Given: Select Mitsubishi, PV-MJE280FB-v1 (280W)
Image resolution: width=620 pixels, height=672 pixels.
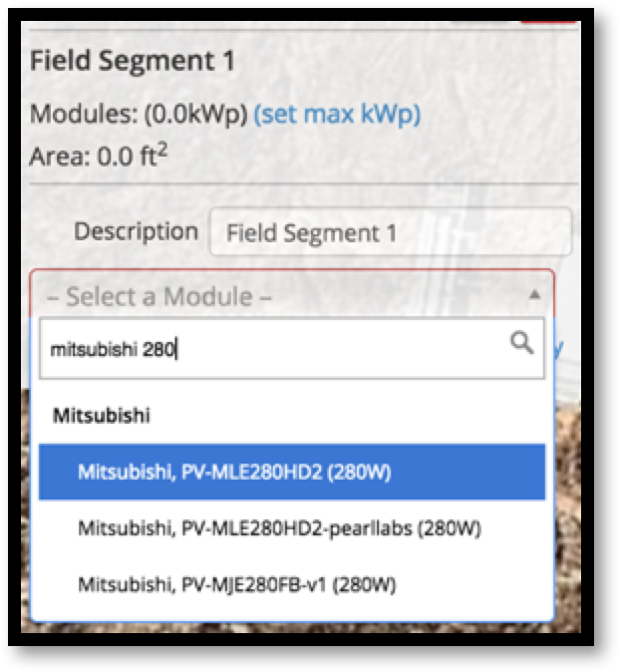Looking at the screenshot, I should tap(292, 584).
